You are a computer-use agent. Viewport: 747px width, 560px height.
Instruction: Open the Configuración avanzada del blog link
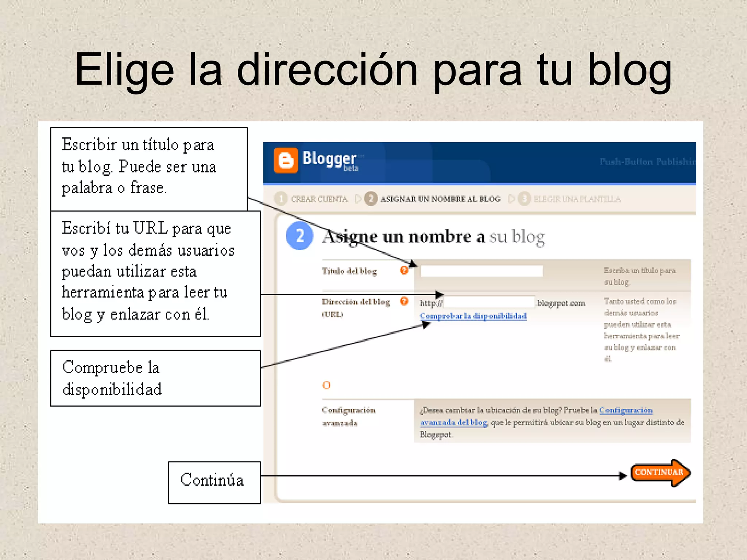pos(536,416)
